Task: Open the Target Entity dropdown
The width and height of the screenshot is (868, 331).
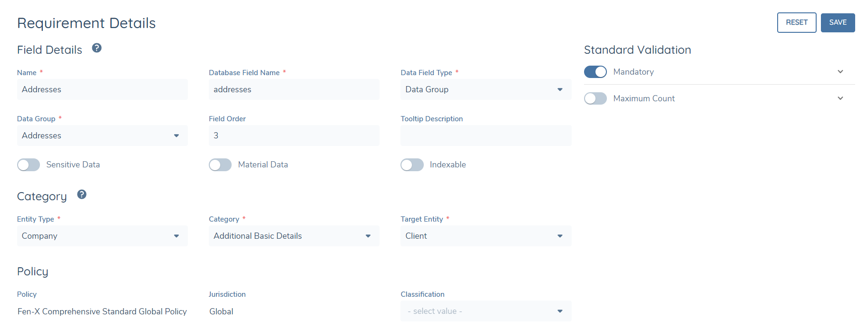Action: pos(485,236)
